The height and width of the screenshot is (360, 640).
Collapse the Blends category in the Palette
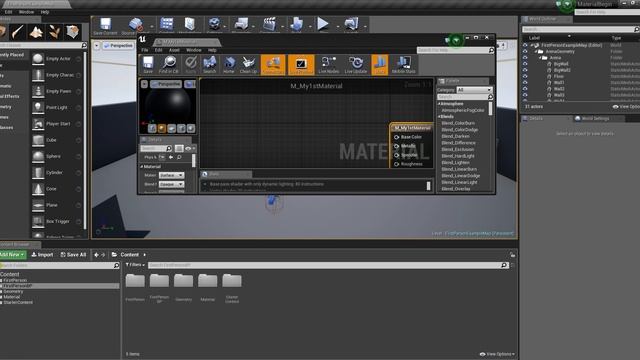pos(440,117)
